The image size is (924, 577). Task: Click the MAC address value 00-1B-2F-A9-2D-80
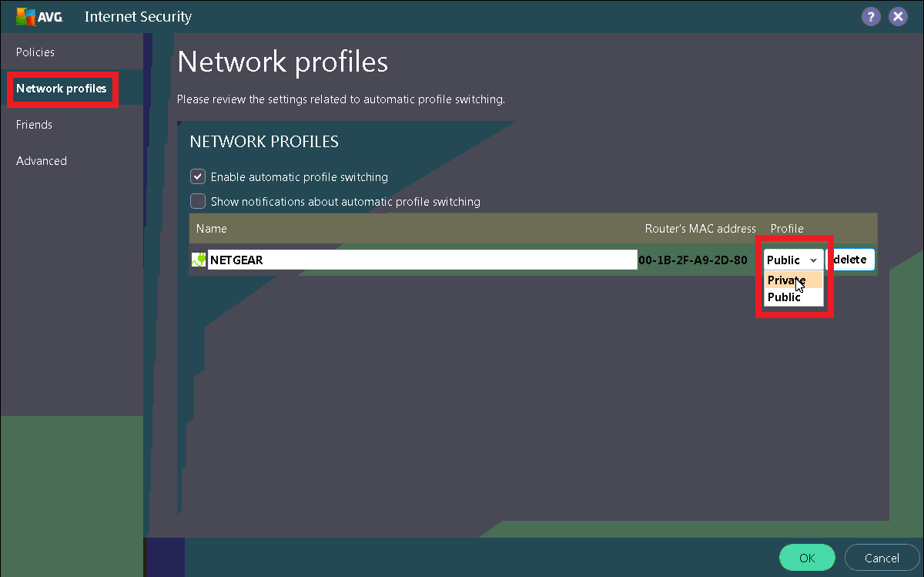tap(693, 260)
